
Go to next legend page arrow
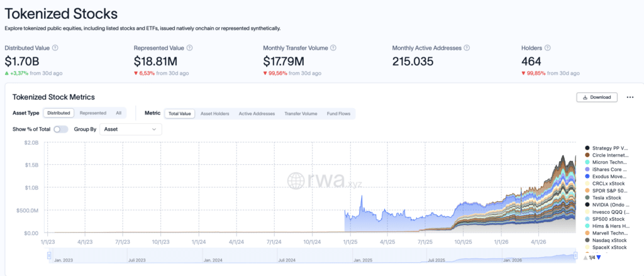(599, 258)
